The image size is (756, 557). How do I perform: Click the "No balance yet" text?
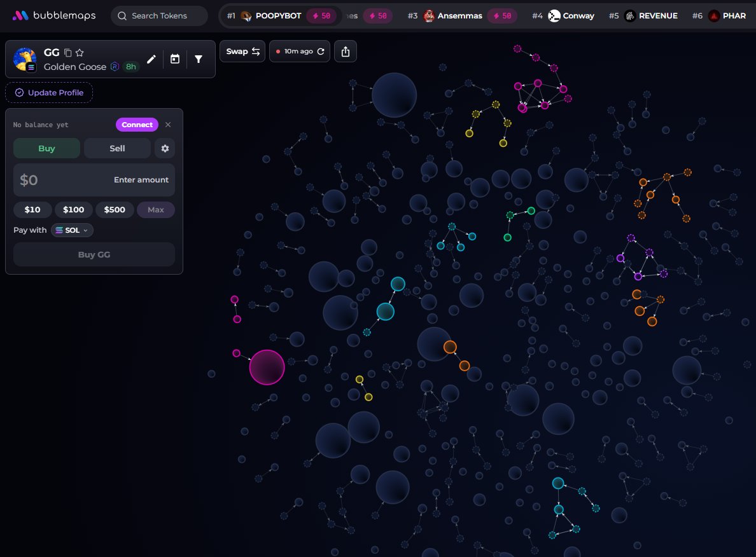[x=41, y=125]
